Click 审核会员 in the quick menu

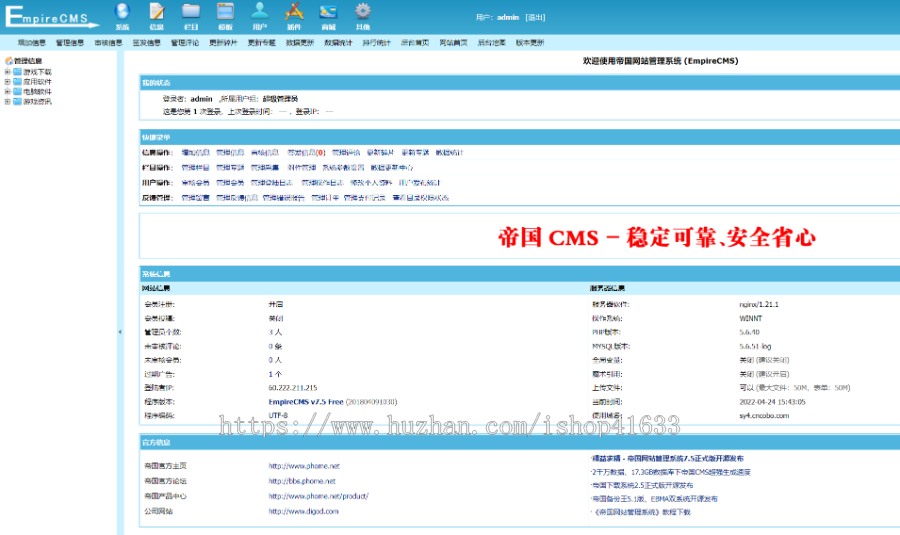point(196,183)
